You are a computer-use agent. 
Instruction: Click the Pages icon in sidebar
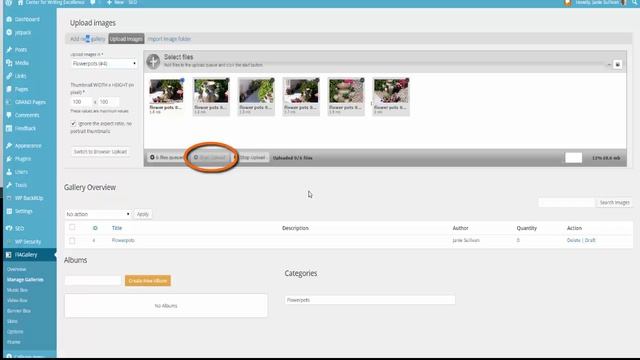[x=9, y=89]
